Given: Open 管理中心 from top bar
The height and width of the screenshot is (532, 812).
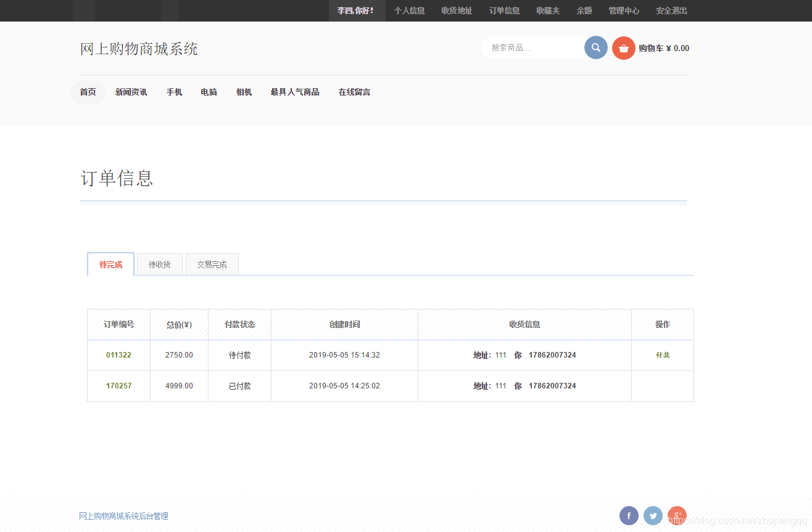Looking at the screenshot, I should (x=624, y=10).
